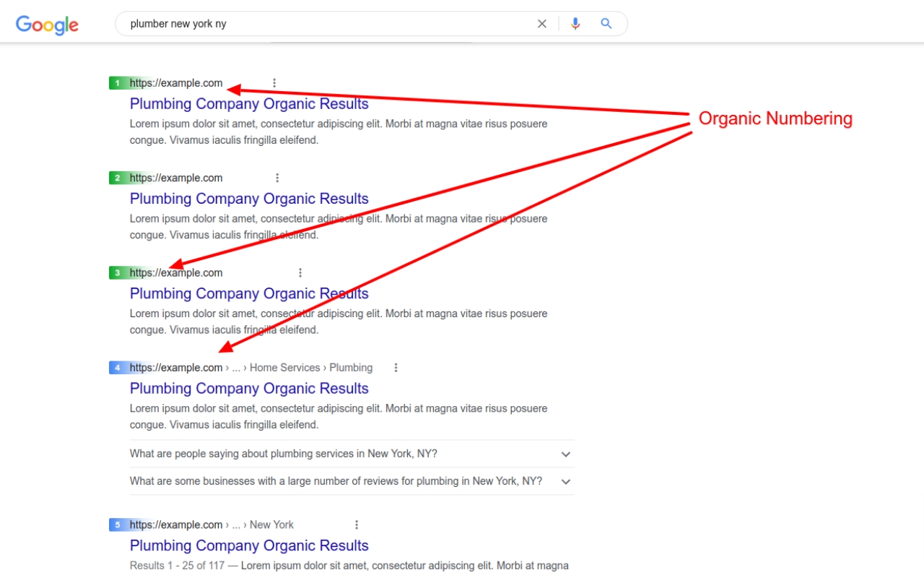924x578 pixels.
Task: Open three-dot menu for fifth result
Action: (x=356, y=525)
